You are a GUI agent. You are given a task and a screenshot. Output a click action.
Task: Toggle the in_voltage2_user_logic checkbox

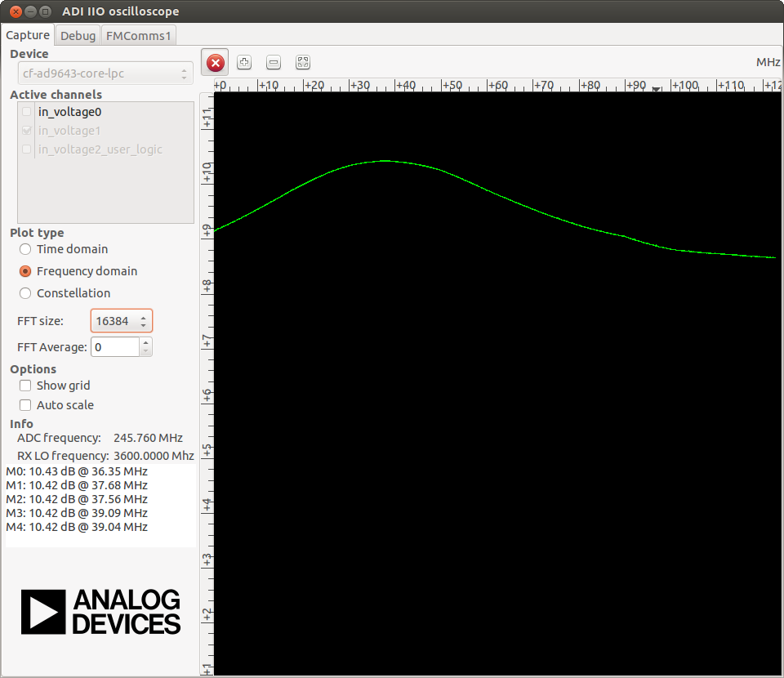(27, 149)
